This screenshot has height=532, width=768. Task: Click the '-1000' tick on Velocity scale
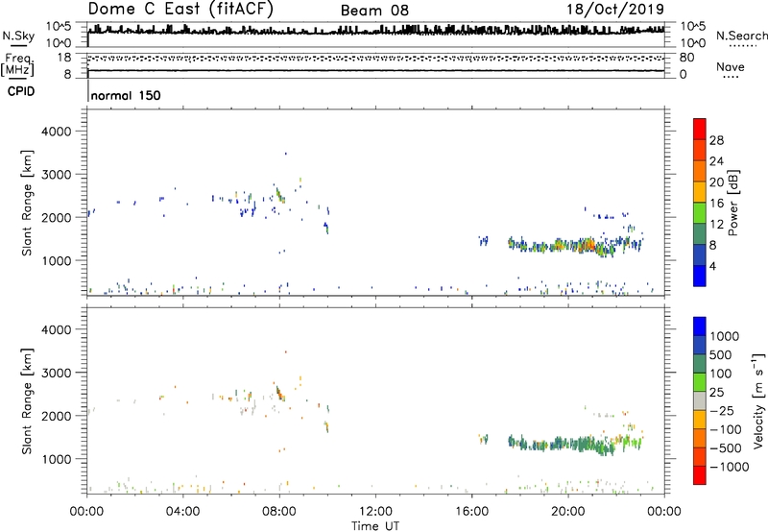pyautogui.click(x=730, y=467)
